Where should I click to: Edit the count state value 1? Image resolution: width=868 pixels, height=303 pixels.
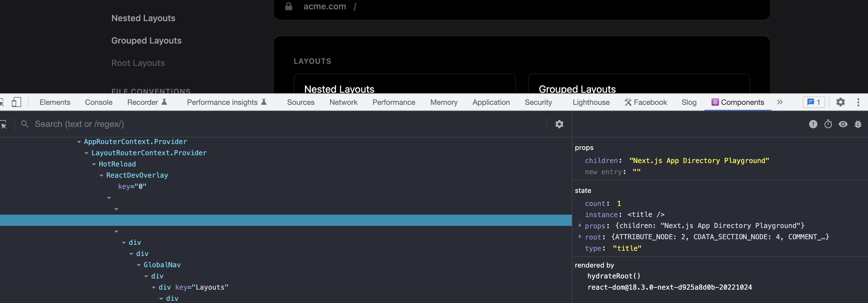click(619, 203)
